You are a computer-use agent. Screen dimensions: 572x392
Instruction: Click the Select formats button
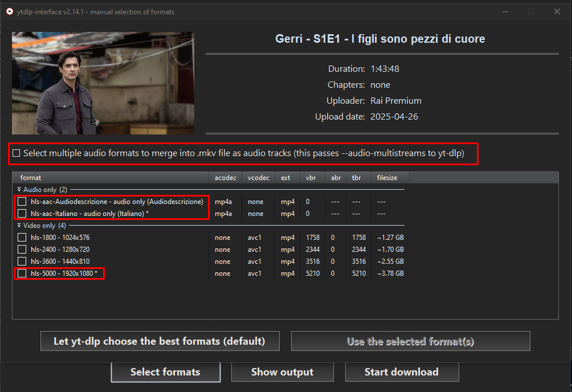166,372
